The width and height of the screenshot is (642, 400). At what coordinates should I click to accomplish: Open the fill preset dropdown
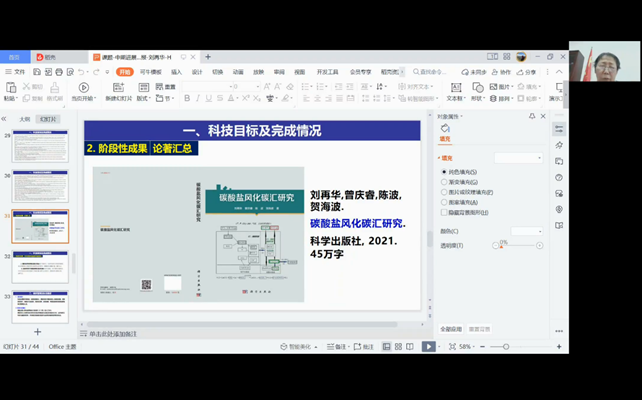(x=518, y=158)
